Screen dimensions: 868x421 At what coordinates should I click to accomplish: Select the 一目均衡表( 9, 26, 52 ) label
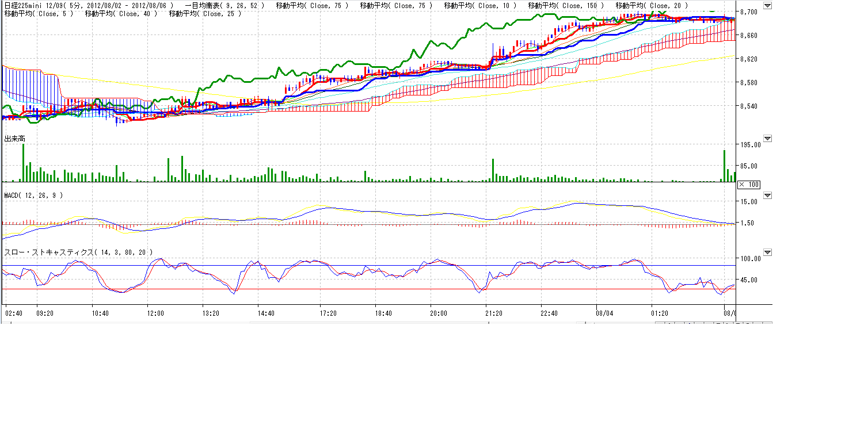click(x=224, y=6)
